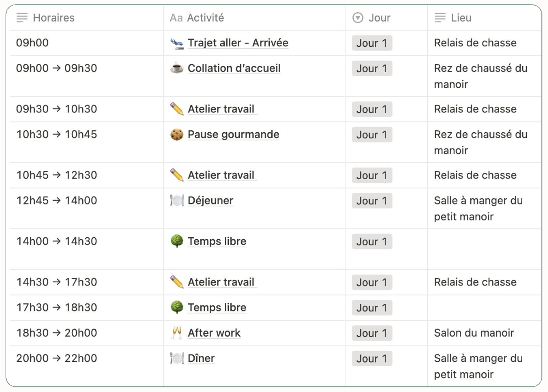
Task: Open the Trajet aller - Arrivée page
Action: coord(238,43)
